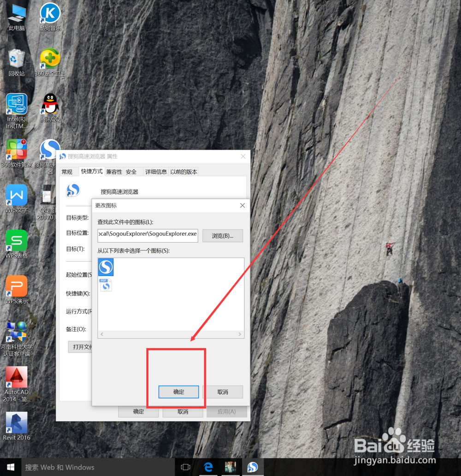This screenshot has height=476, width=461.
Task: Open 360软件管家 desktop icon
Action: point(17,154)
